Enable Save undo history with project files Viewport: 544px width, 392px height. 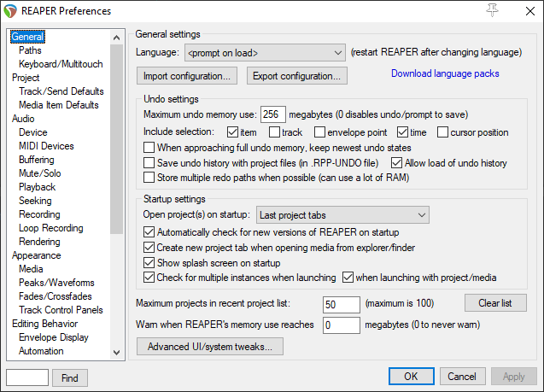150,163
